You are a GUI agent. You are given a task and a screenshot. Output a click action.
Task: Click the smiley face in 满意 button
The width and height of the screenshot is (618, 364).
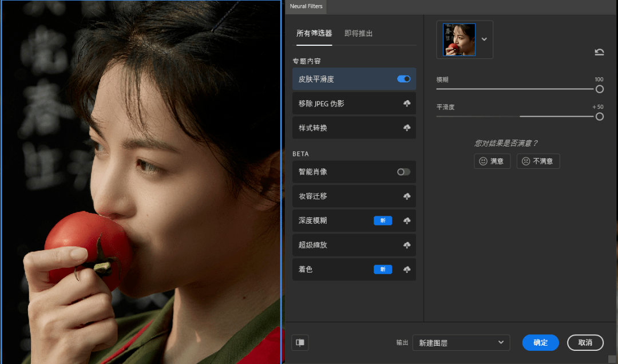pos(483,161)
